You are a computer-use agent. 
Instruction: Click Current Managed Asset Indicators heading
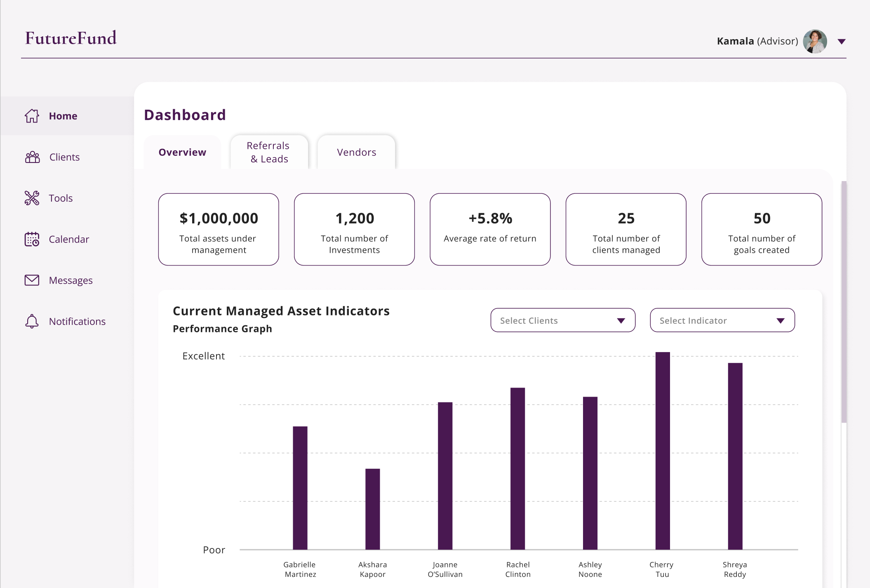tap(281, 311)
